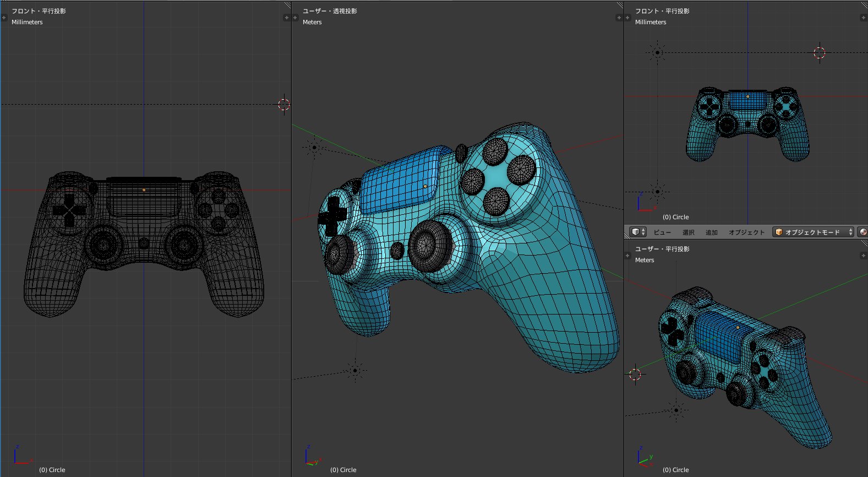
Task: Click the D-pad on the left wireframe controller
Action: tap(69, 210)
